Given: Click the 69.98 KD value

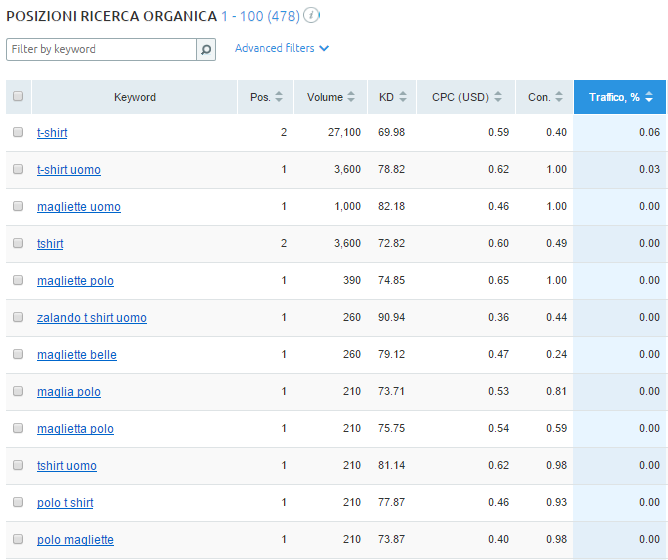Looking at the screenshot, I should [391, 132].
